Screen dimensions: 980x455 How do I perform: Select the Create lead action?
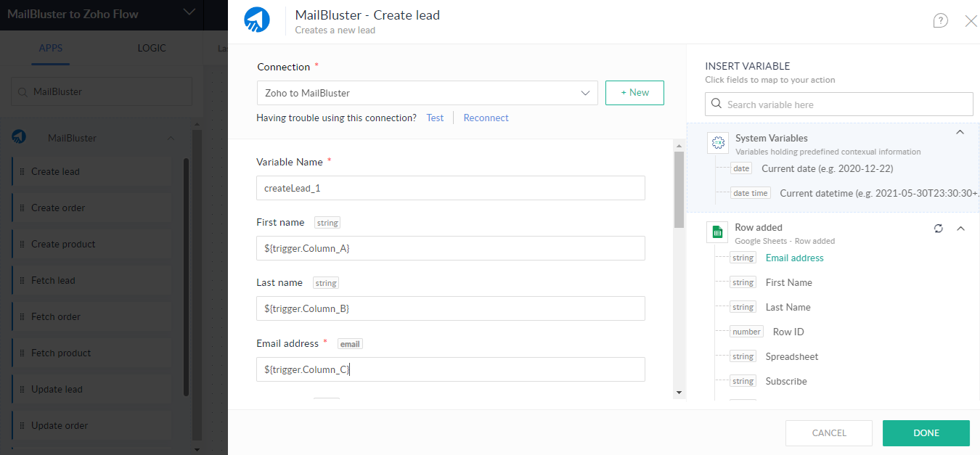(92, 172)
